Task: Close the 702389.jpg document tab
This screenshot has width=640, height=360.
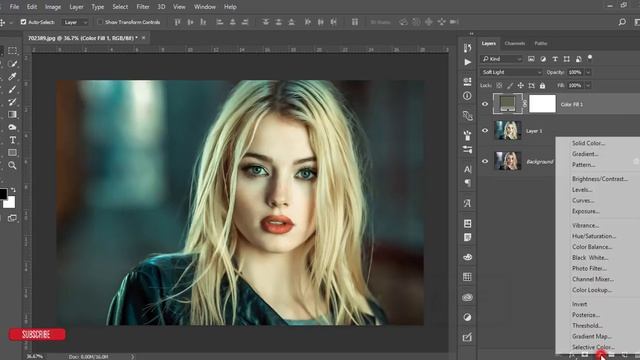Action: pyautogui.click(x=143, y=38)
